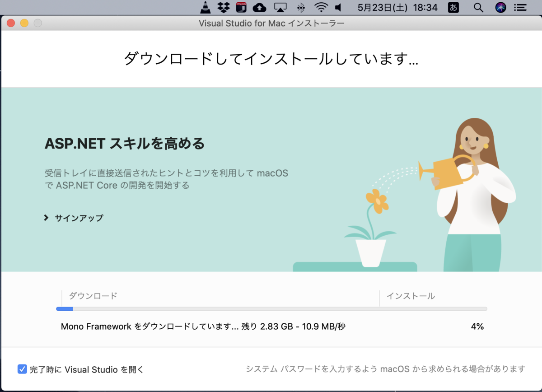This screenshot has width=542, height=392.
Task: Expand the サインアップ disclosure chevron
Action: (x=45, y=217)
